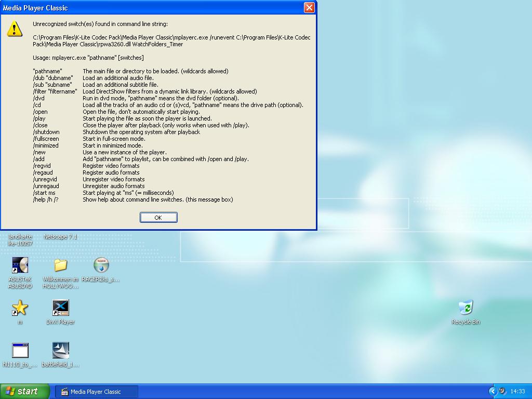Click the "Unrecognized switch(es) found" message line

coord(100,24)
